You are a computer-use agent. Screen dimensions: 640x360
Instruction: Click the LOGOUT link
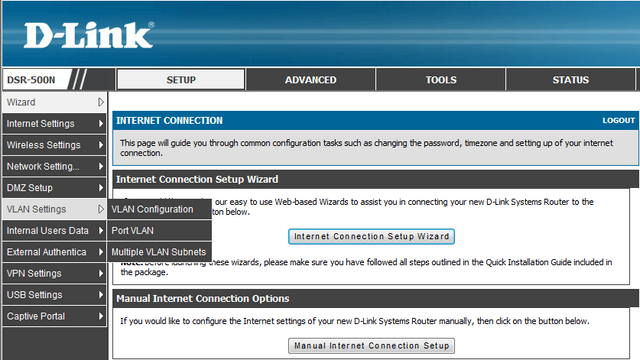coord(618,120)
